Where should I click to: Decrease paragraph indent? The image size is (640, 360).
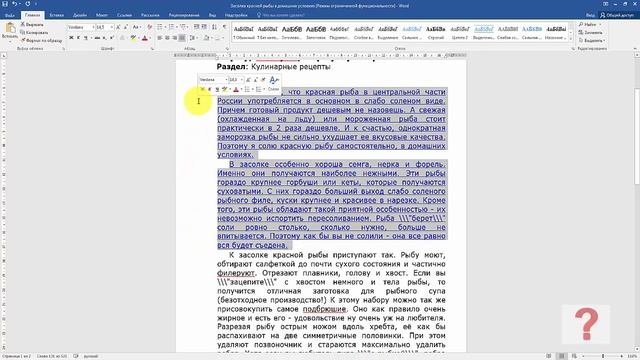[x=197, y=27]
